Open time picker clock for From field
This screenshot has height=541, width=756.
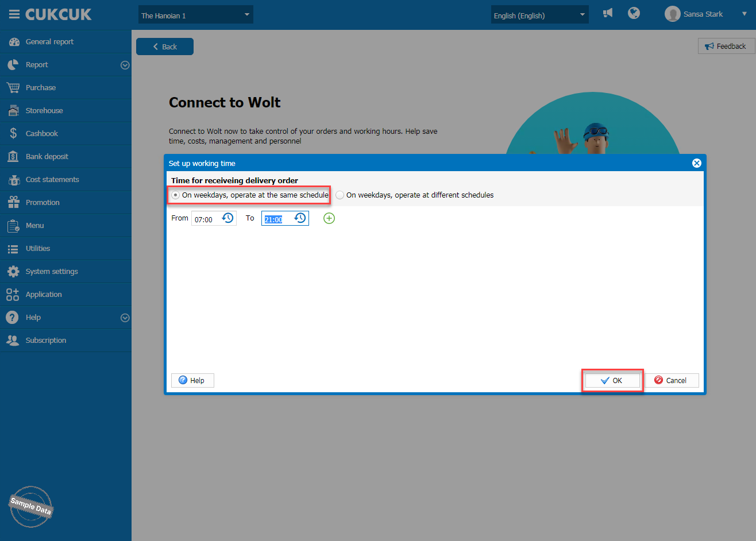point(228,218)
